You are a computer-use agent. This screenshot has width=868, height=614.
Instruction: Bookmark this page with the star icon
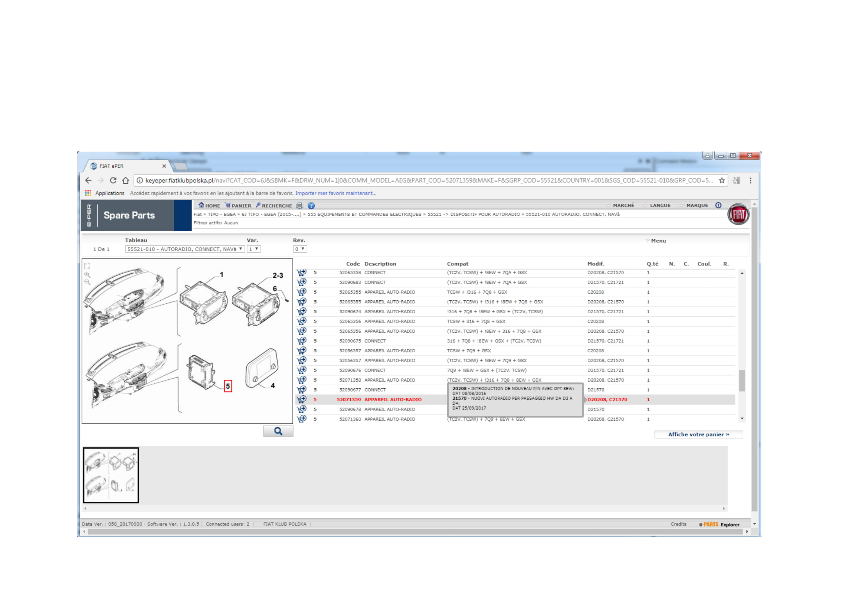click(x=722, y=180)
